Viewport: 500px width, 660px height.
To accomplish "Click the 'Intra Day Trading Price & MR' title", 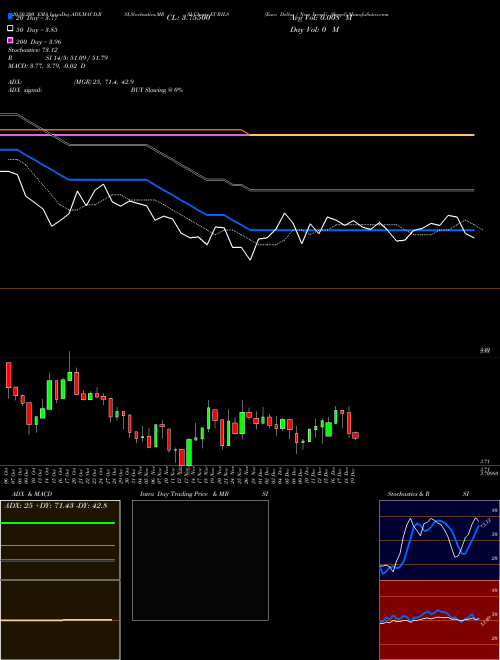I will click(184, 494).
